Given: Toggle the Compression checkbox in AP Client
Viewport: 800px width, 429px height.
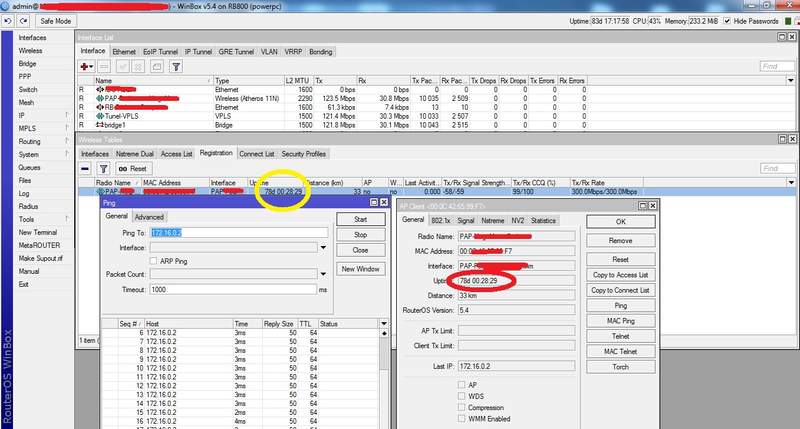Looking at the screenshot, I should point(462,408).
